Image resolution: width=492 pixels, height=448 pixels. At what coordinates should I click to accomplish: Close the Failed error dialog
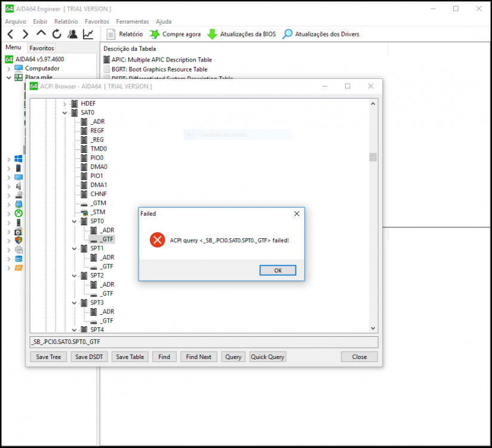point(297,214)
